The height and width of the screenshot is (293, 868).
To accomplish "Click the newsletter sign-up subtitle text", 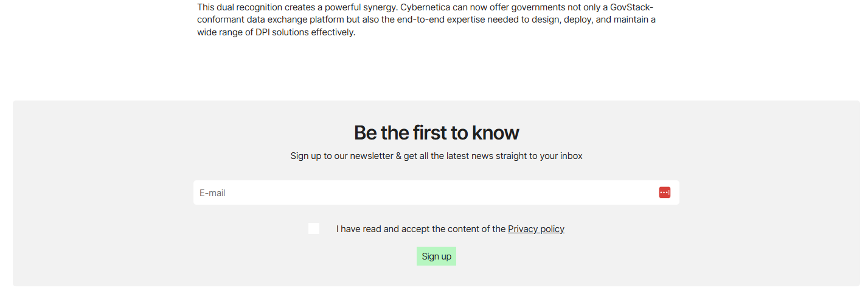I will point(436,156).
